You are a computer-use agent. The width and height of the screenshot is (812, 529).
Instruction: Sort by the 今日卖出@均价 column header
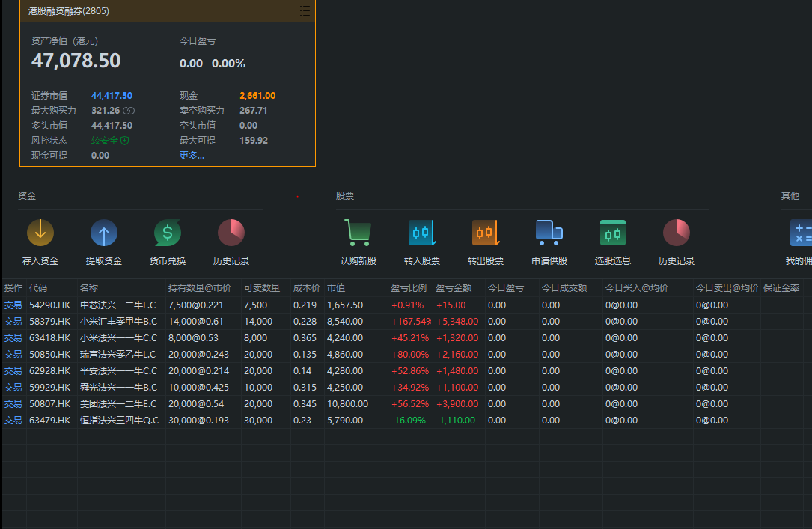click(727, 288)
